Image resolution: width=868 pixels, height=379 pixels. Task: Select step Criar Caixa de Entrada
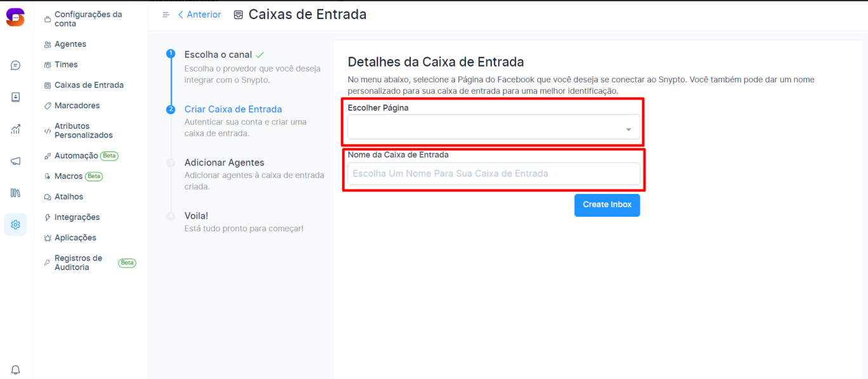coord(233,109)
